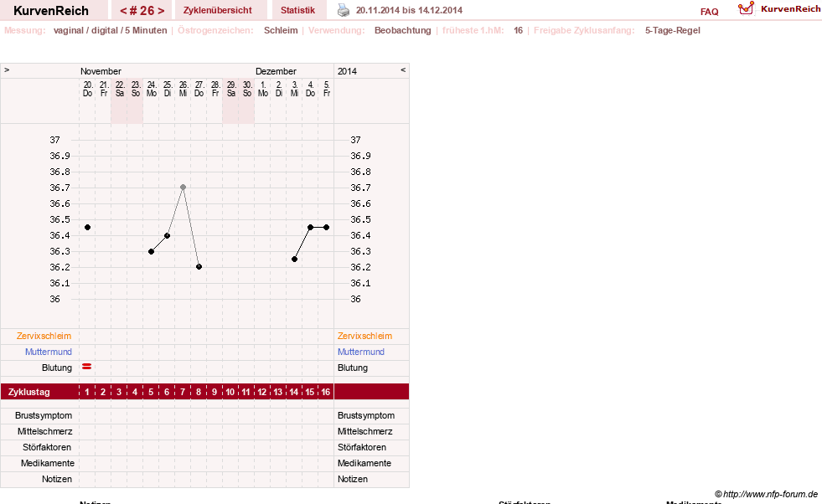
Task: Click the left Muttermund row label
Action: (x=49, y=352)
